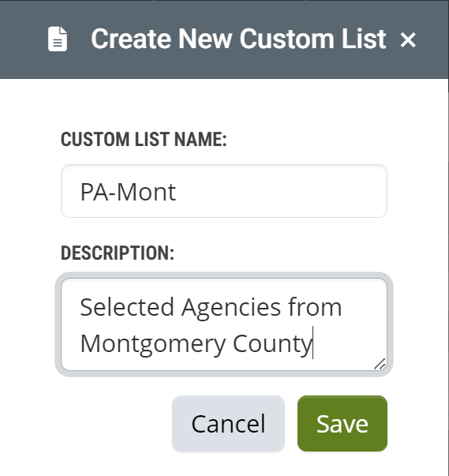Image resolution: width=449 pixels, height=476 pixels.
Task: Place cursor on word County in description
Action: [272, 344]
